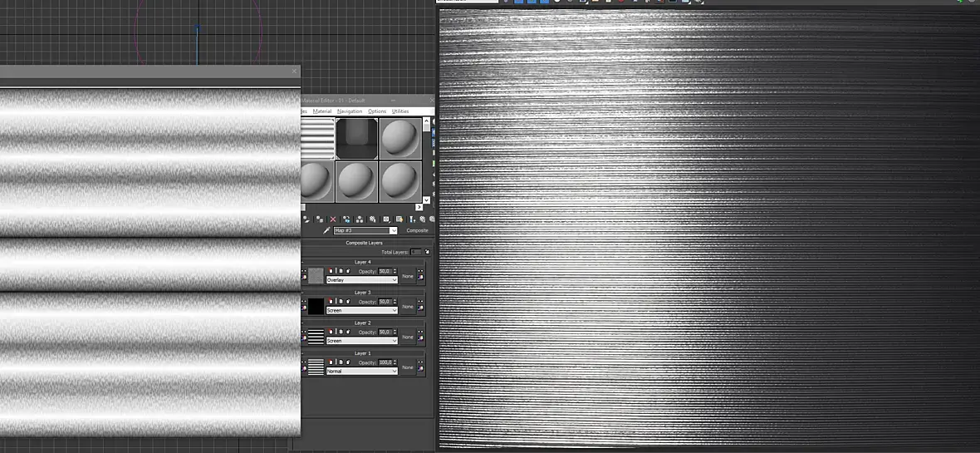Click Duplicate icon on Layer 3

tap(348, 301)
